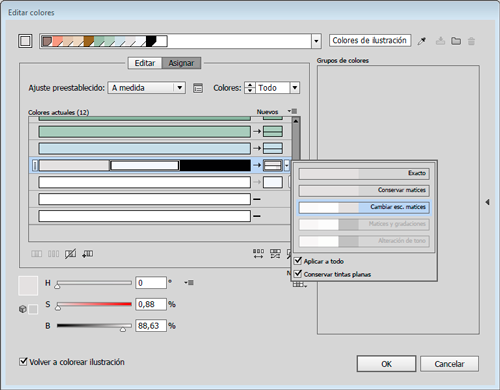
Task: Click the base color frame icon at top left
Action: [25, 41]
